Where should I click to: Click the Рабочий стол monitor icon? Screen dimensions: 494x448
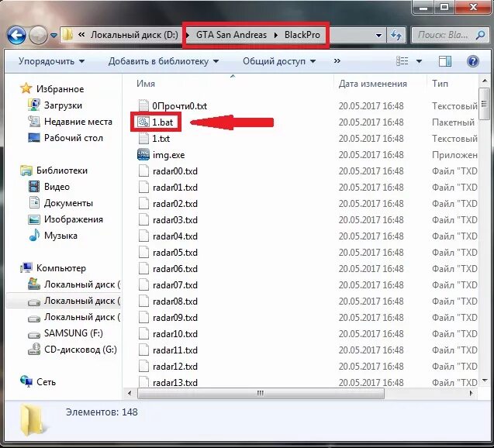tap(33, 138)
